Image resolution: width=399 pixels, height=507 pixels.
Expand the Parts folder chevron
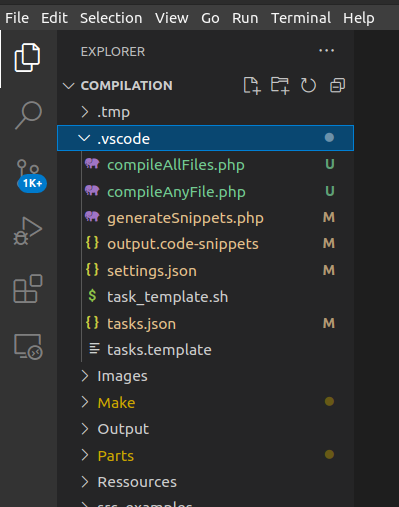tap(85, 455)
